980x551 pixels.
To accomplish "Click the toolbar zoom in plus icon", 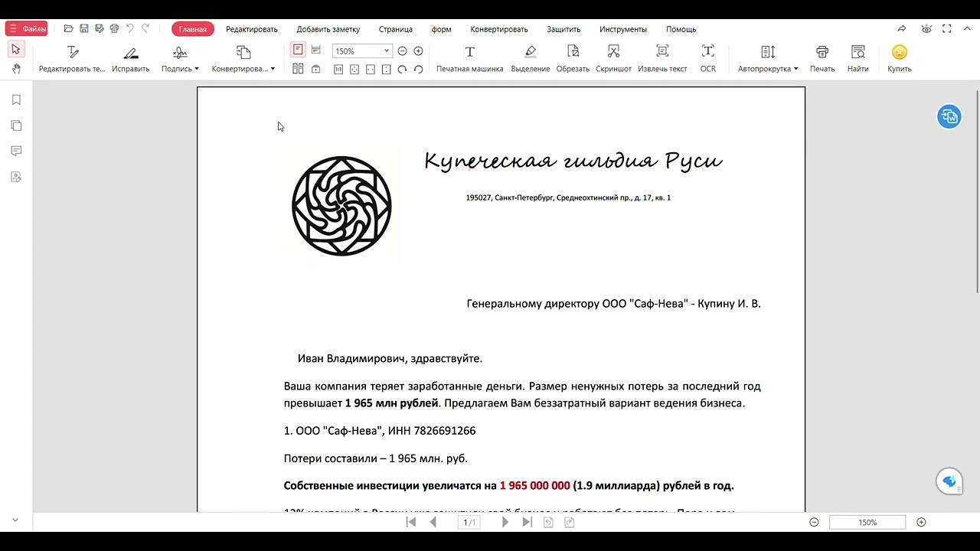I will click(418, 51).
